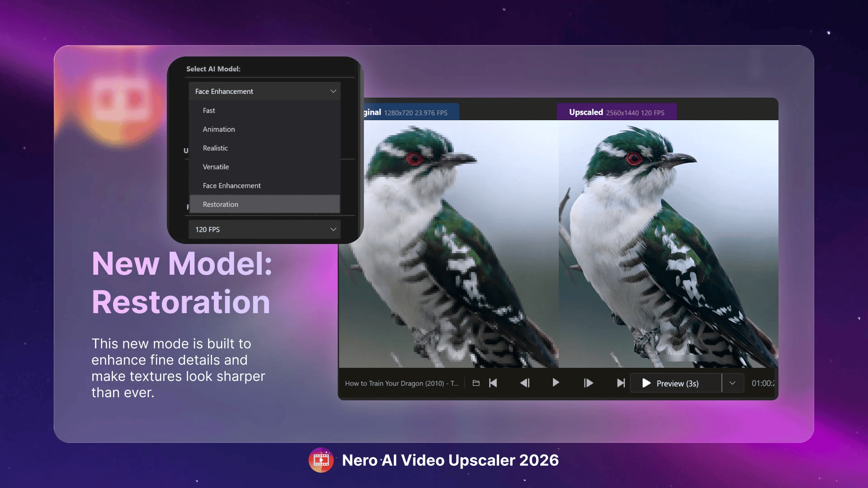The image size is (868, 488).
Task: Skip to the beginning of the video
Action: coord(492,383)
